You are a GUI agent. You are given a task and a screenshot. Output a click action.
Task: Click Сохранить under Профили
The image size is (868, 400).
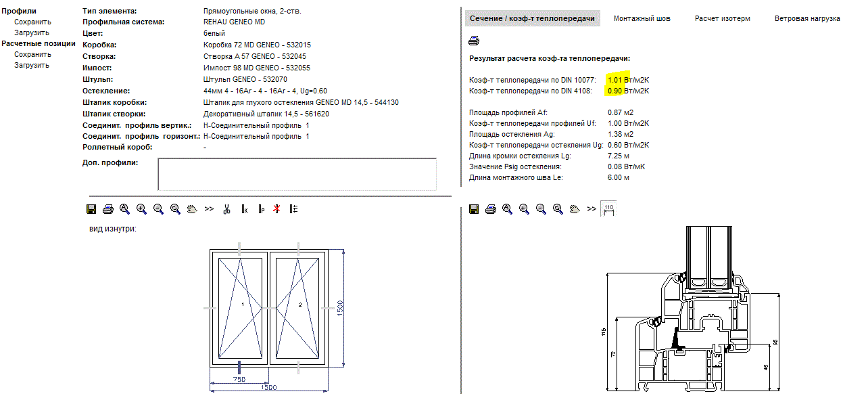tap(32, 22)
